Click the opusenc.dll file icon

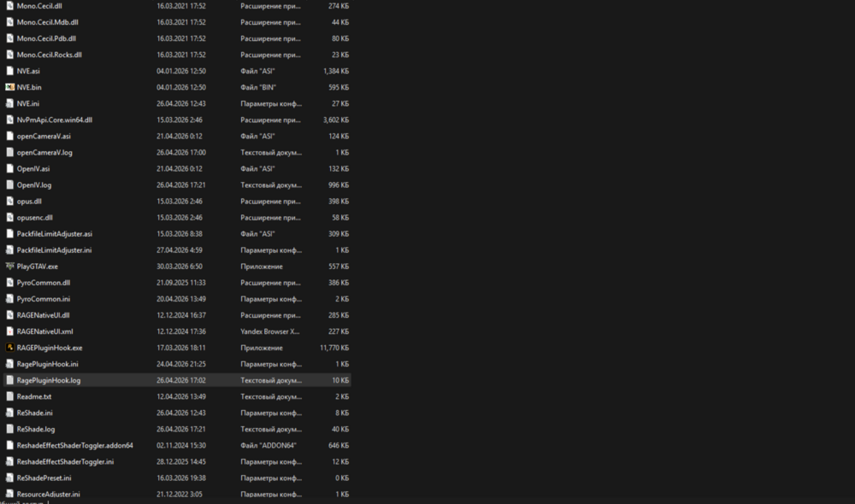(9, 217)
